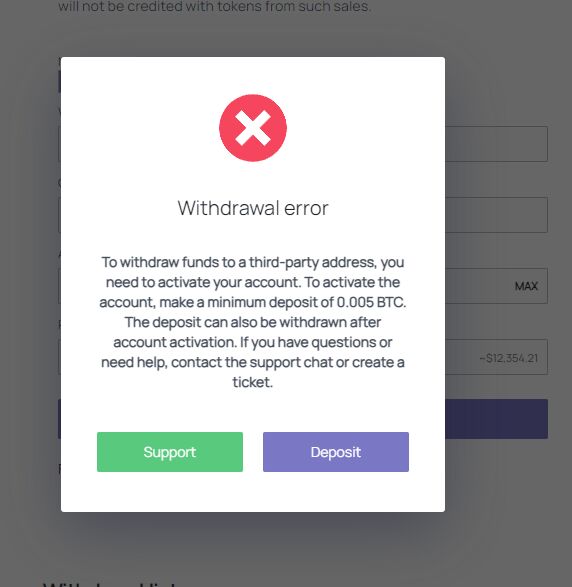Click "third-party address" in the message

click(x=313, y=262)
